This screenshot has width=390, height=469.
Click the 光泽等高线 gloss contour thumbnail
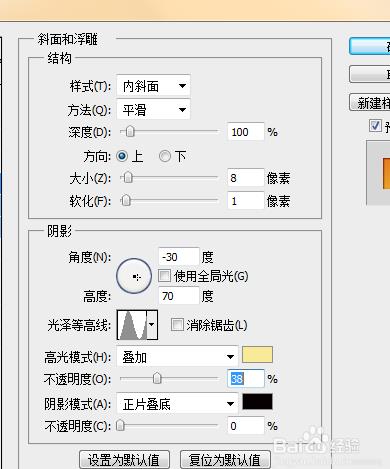tap(132, 325)
